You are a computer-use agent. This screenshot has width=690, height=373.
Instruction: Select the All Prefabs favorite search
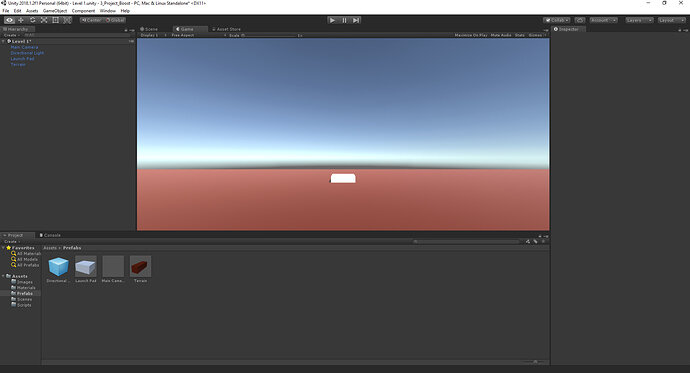click(25, 265)
